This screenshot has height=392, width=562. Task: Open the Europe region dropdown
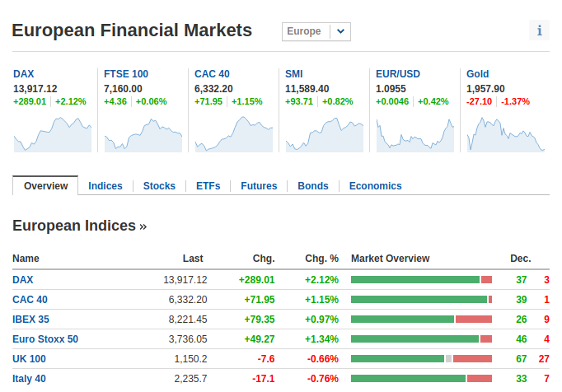[x=316, y=31]
